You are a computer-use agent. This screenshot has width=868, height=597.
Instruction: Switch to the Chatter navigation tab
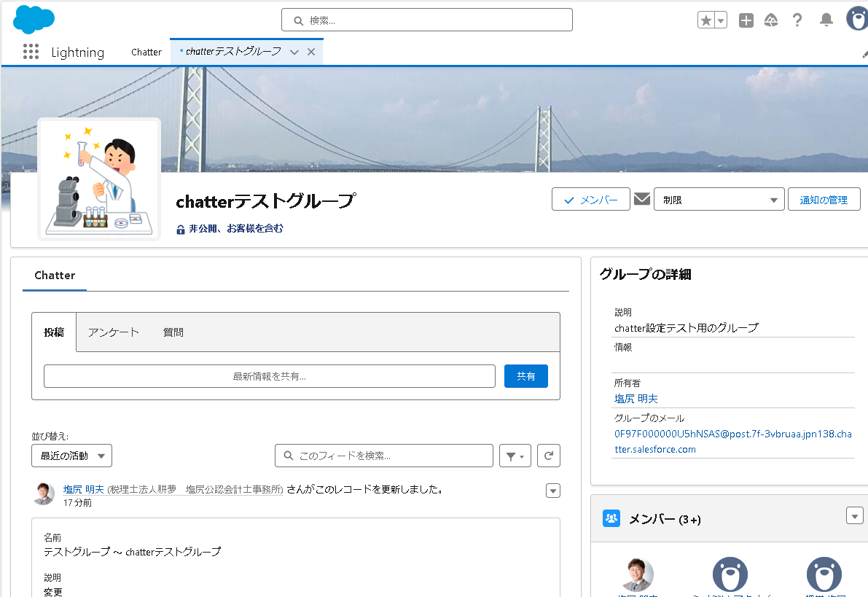point(146,52)
